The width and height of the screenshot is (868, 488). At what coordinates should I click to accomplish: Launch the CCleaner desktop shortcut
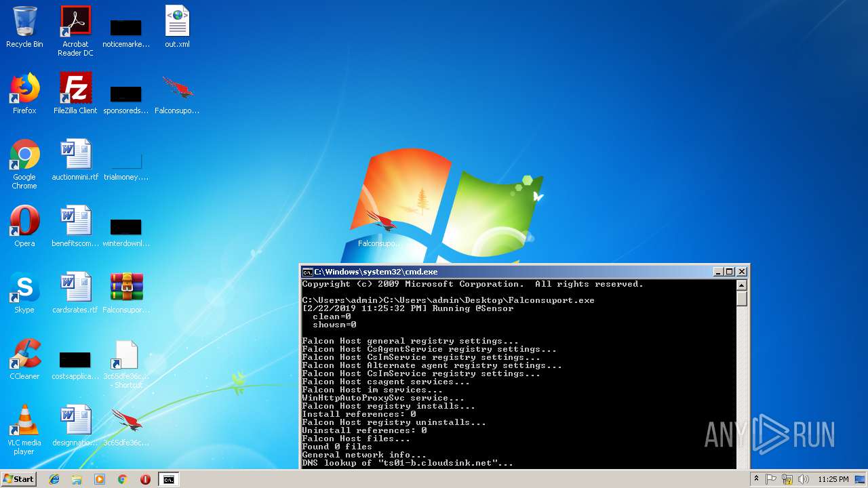click(x=24, y=359)
